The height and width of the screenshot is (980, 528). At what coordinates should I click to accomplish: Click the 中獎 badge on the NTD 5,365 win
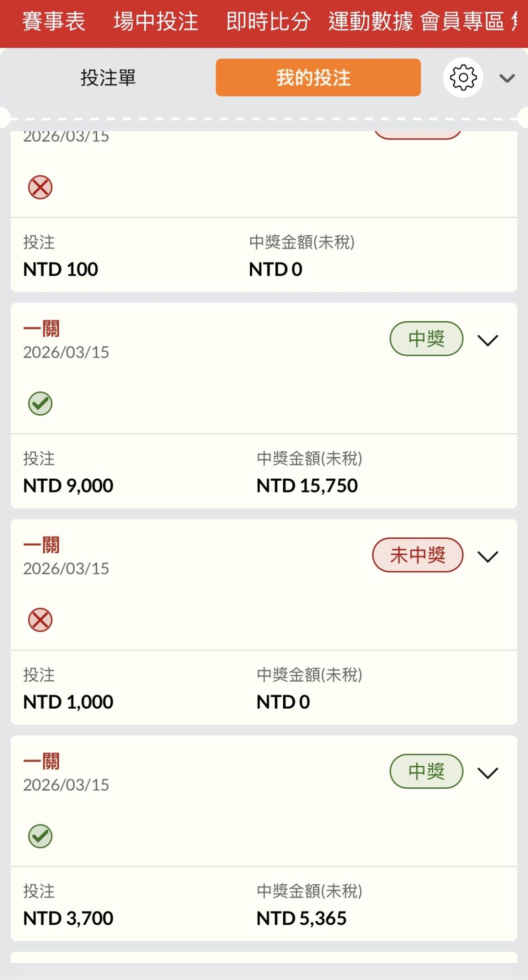click(x=426, y=771)
